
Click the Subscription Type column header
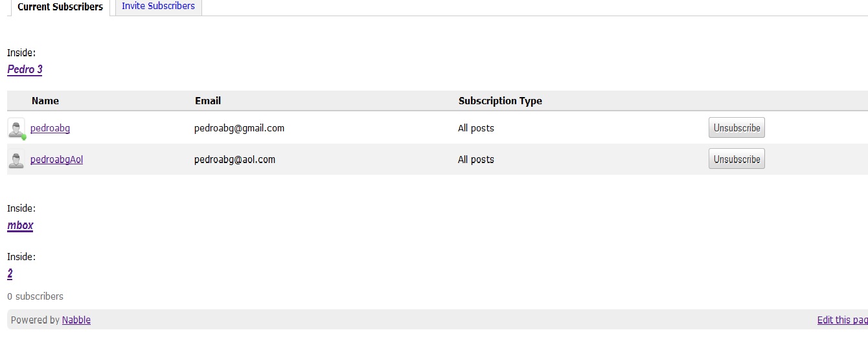click(500, 101)
